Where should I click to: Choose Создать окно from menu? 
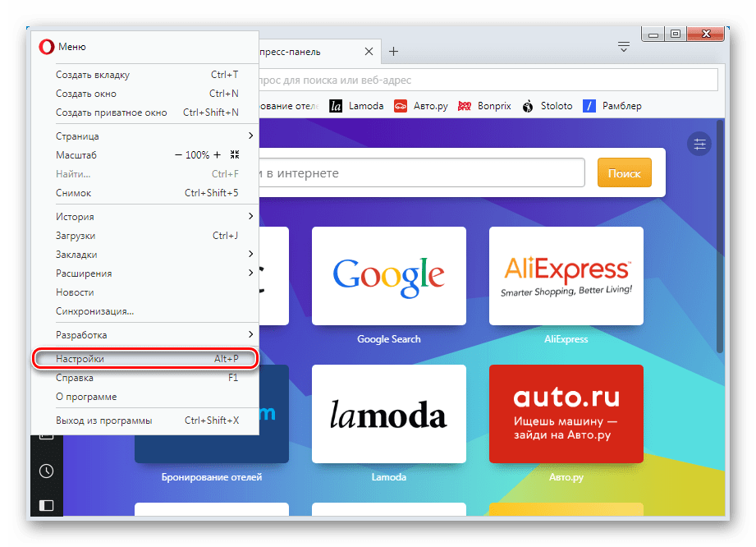(x=145, y=94)
